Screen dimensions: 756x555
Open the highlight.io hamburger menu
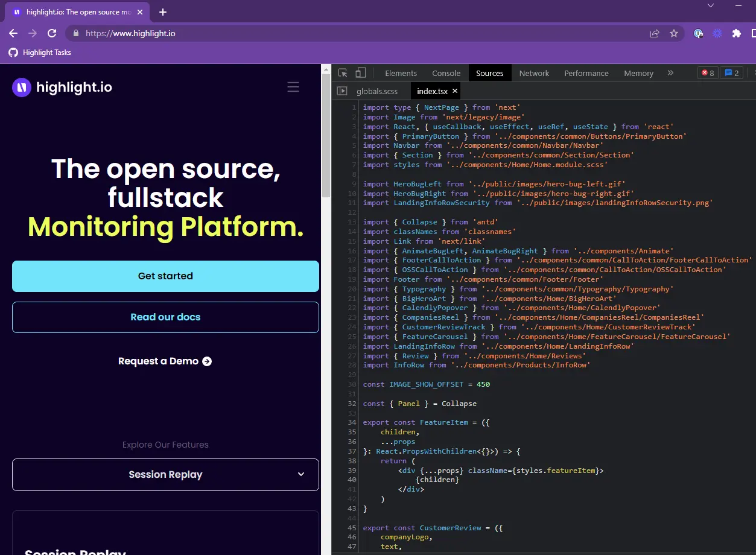click(293, 87)
